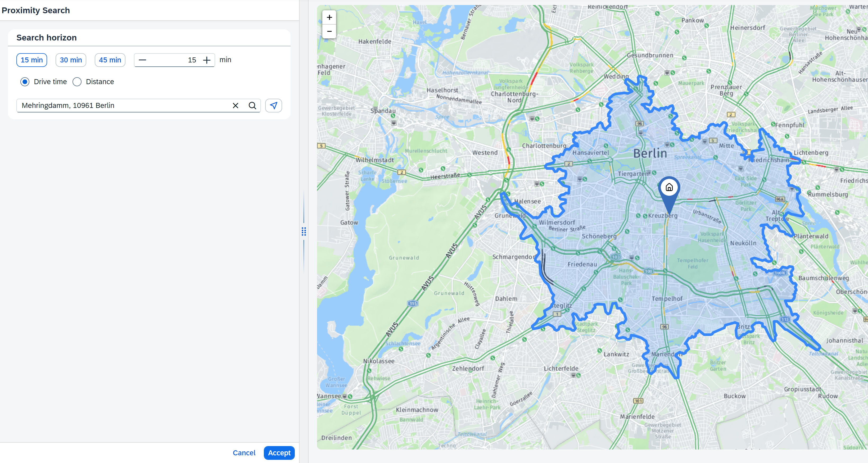868x463 pixels.
Task: Click the Lichtenberg label on map
Action: [x=811, y=152]
